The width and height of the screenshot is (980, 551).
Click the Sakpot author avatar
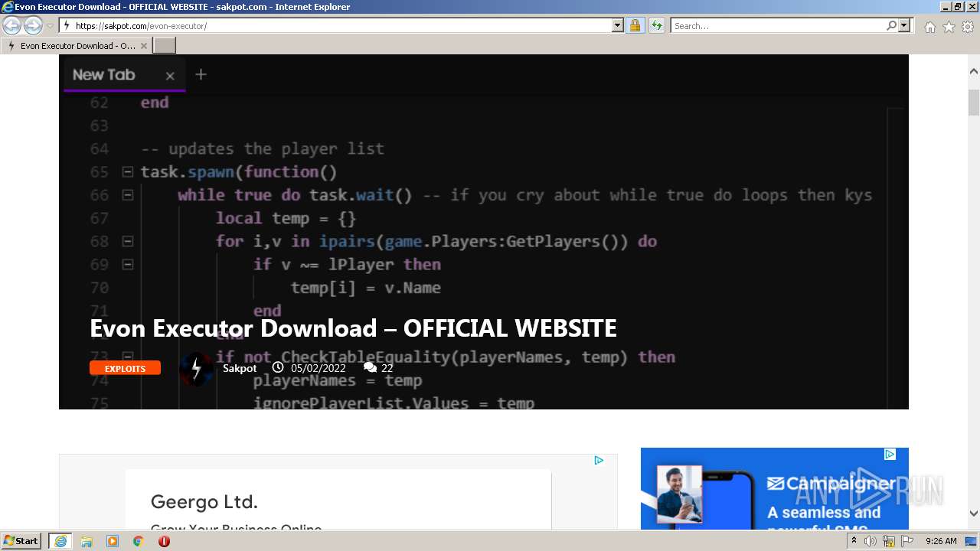[x=196, y=369]
